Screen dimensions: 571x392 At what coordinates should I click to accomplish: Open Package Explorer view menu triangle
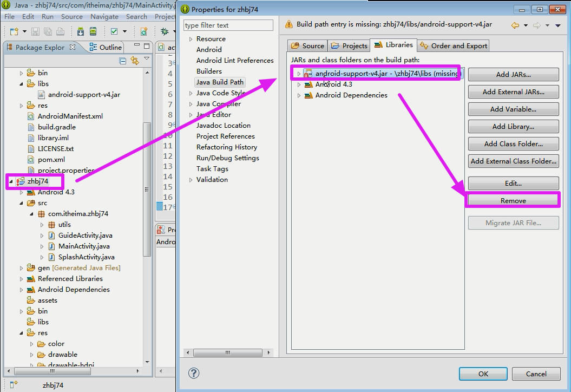[147, 58]
